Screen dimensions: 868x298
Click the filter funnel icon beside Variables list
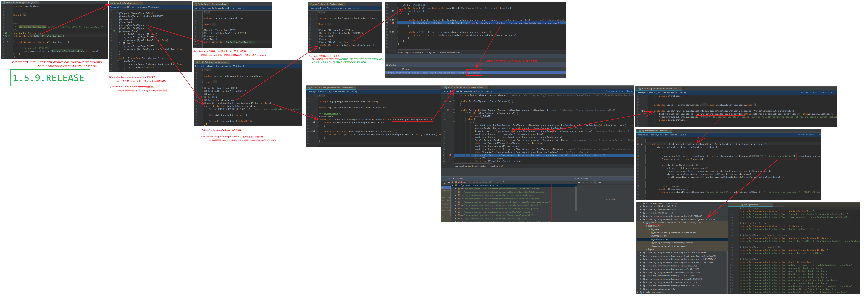coord(449,183)
